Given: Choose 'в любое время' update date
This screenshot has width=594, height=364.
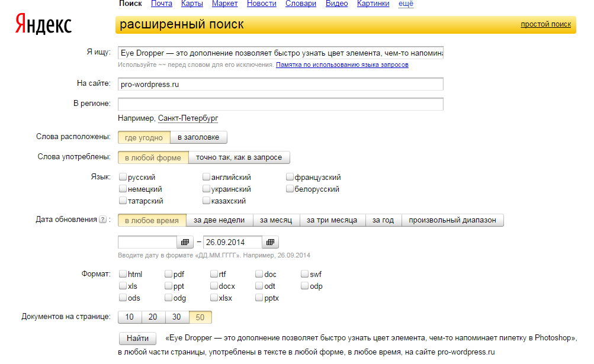Looking at the screenshot, I should pyautogui.click(x=152, y=220).
